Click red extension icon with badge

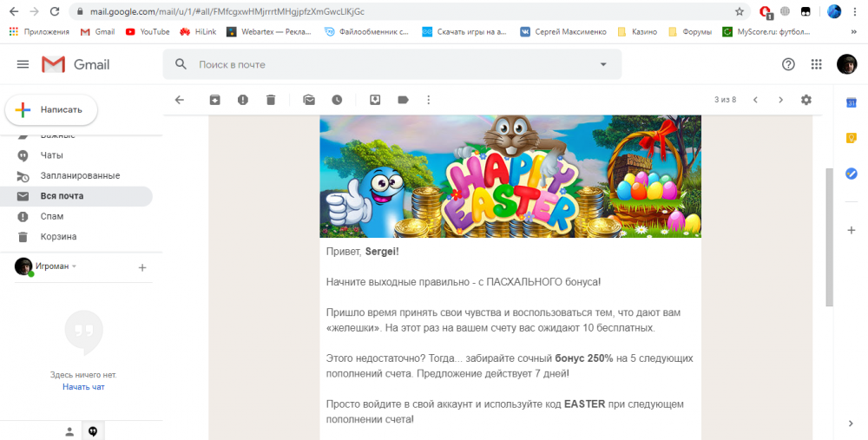[x=766, y=11]
